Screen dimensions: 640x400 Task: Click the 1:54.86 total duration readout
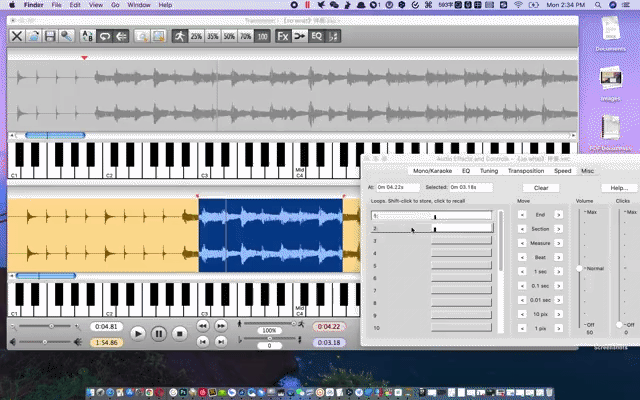[106, 342]
